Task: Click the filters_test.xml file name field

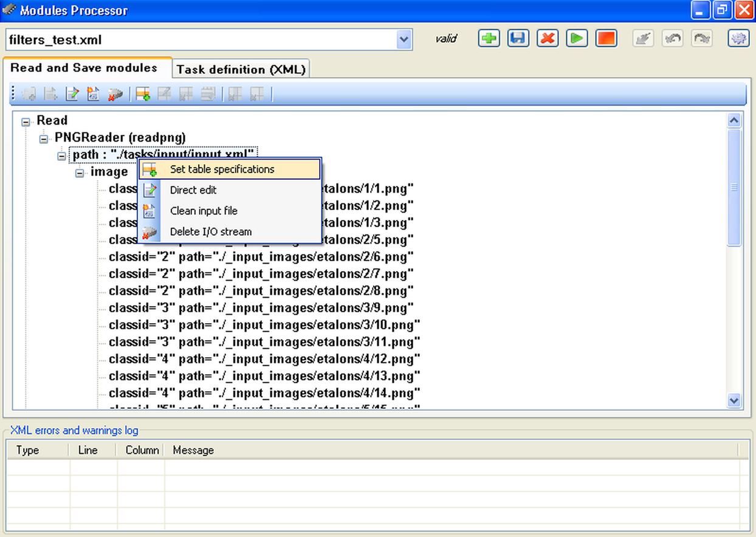Action: (201, 40)
